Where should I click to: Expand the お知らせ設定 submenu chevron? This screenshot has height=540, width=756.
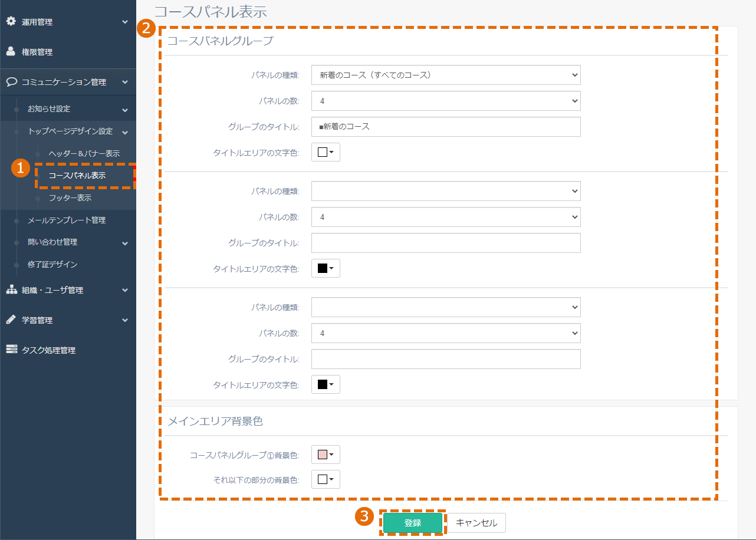pos(125,110)
